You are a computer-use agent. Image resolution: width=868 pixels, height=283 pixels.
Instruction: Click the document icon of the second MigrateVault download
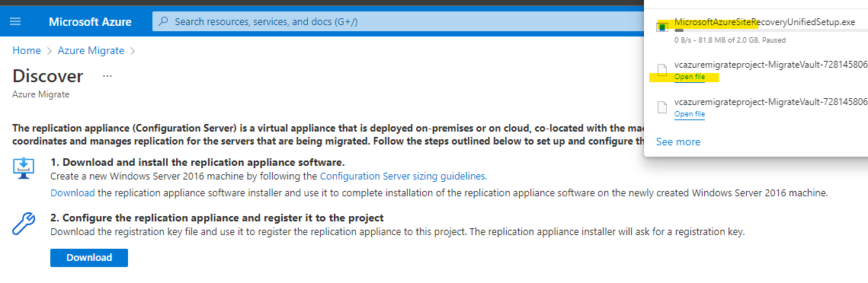point(661,107)
